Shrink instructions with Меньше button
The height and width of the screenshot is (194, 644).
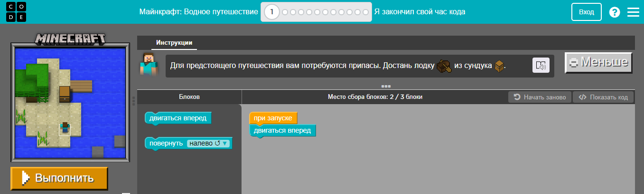click(x=598, y=62)
